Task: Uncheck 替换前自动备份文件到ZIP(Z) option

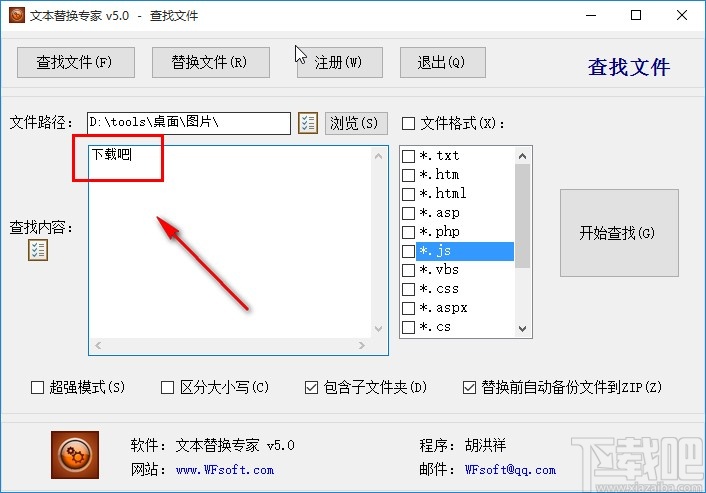Action: click(x=469, y=387)
